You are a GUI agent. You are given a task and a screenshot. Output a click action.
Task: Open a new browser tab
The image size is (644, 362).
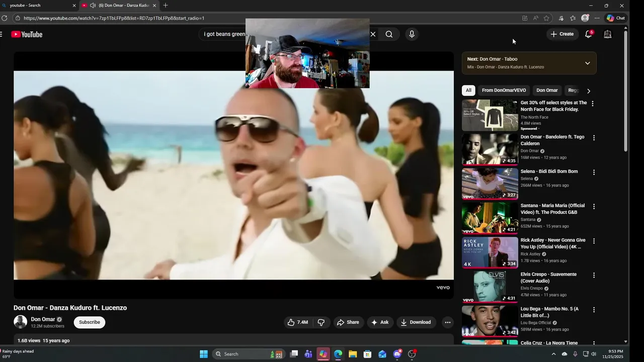(x=166, y=6)
